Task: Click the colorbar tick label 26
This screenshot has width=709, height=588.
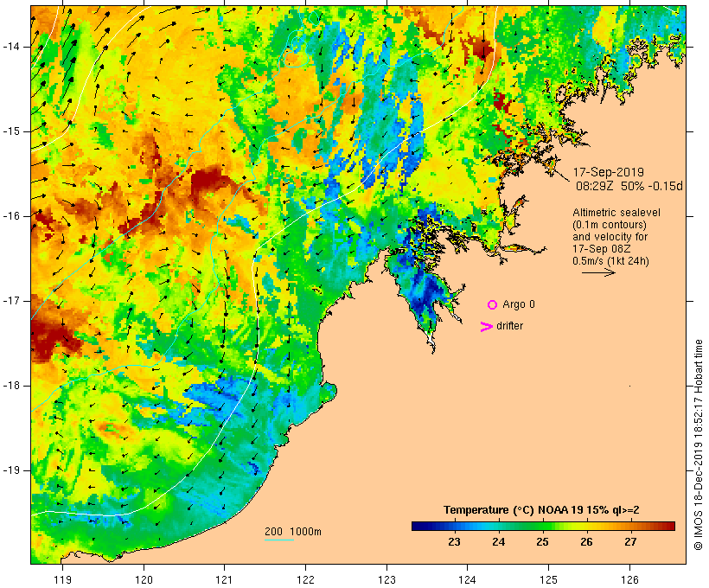Action: (x=586, y=542)
